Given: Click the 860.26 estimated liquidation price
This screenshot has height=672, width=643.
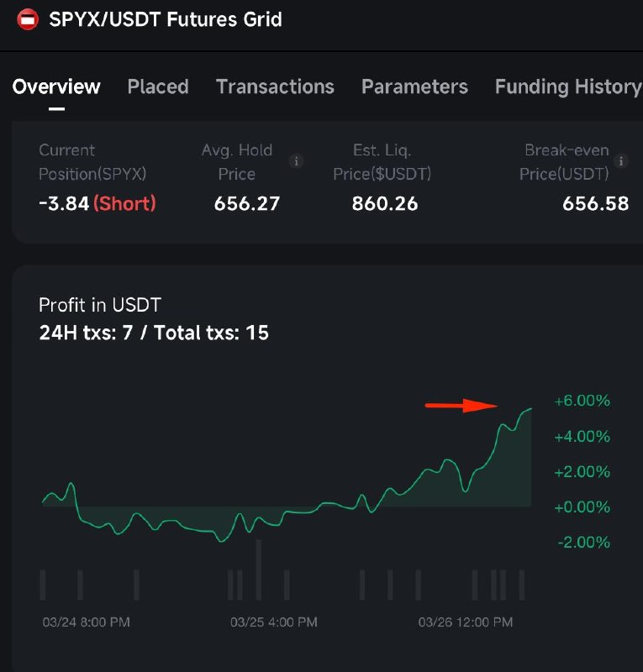Looking at the screenshot, I should [387, 202].
